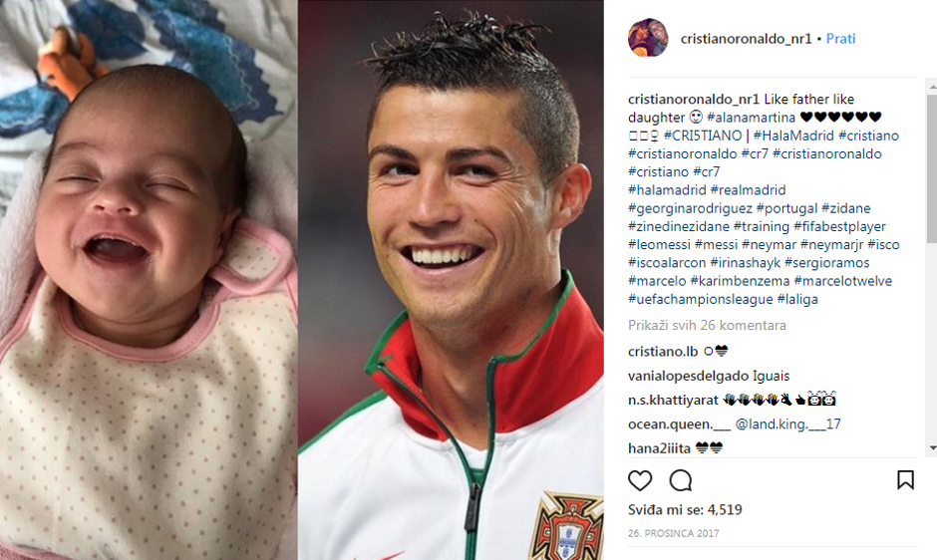Show likes list via Sviđa mi se: 4,519
Image resolution: width=937 pixels, height=560 pixels.
pyautogui.click(x=685, y=510)
